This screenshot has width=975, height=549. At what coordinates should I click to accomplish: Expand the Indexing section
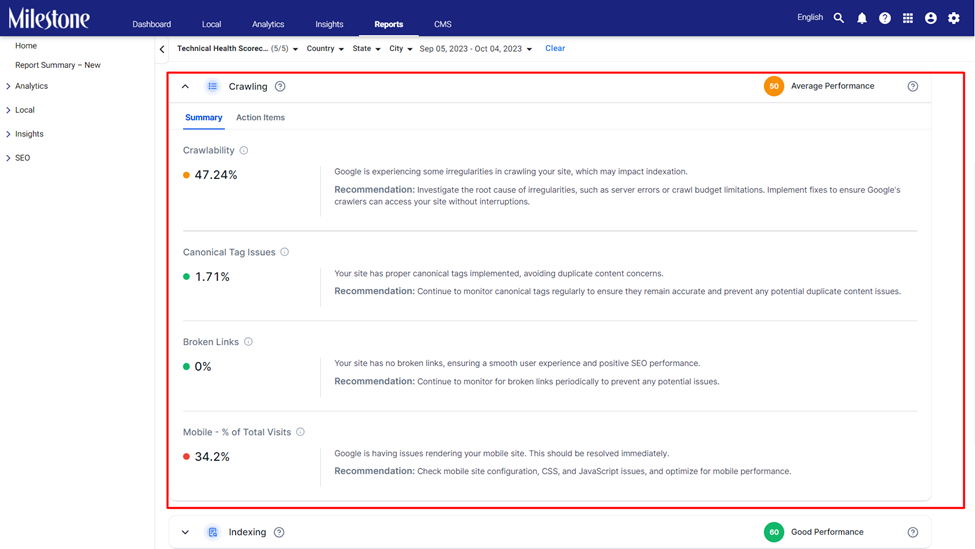185,532
